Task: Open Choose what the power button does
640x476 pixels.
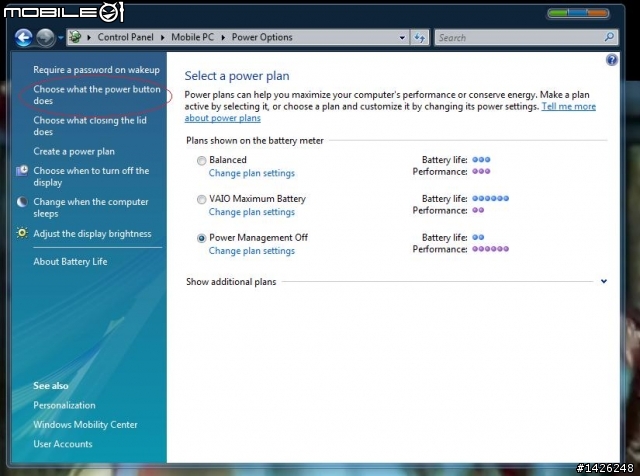Action: tap(97, 95)
